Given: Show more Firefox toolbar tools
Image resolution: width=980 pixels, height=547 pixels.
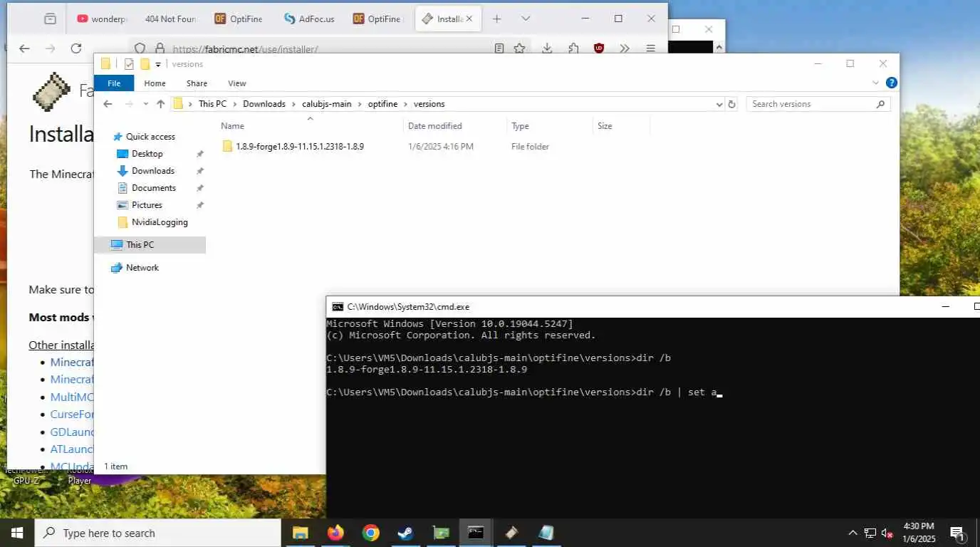Looking at the screenshot, I should pos(625,48).
